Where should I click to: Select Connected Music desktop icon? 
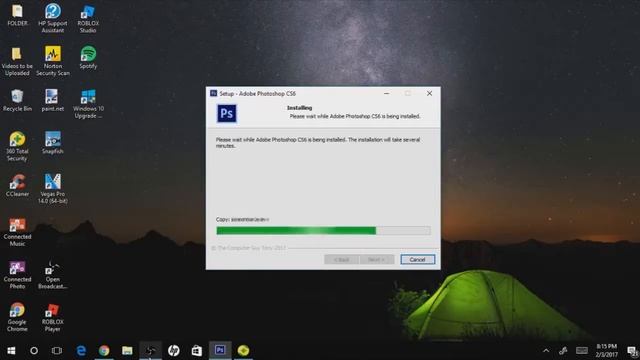(17, 232)
